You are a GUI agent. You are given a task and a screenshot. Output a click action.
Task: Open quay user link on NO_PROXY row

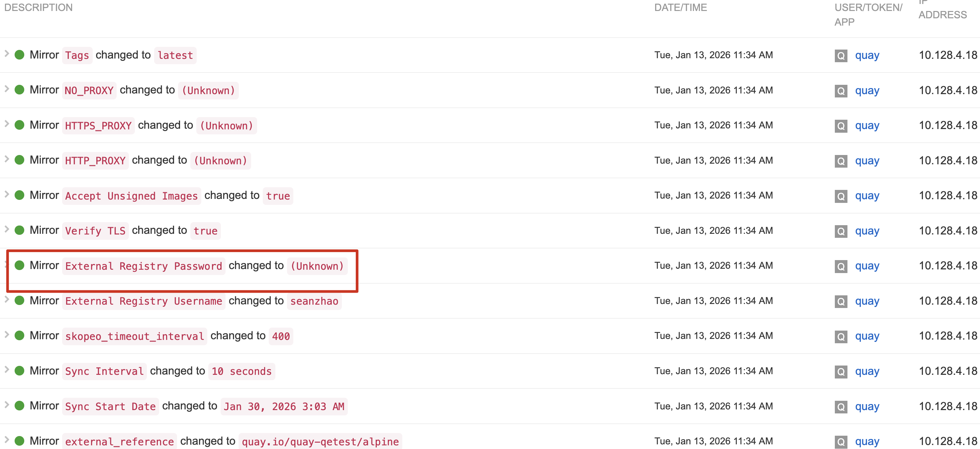867,91
